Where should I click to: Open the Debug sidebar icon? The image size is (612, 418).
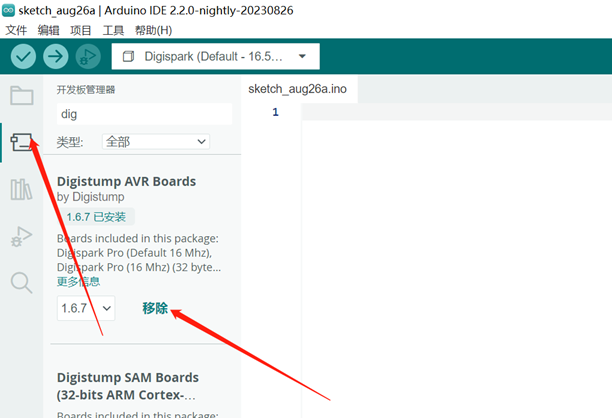[21, 237]
